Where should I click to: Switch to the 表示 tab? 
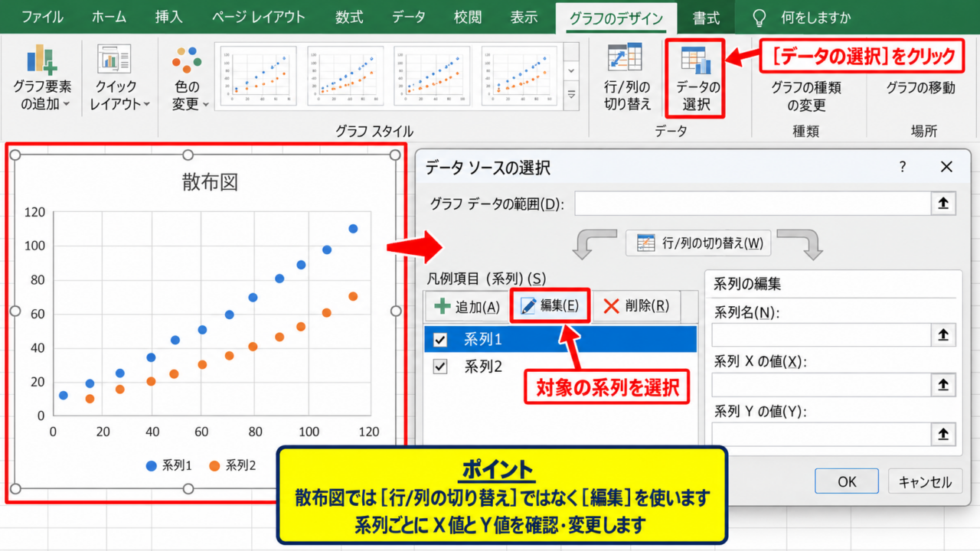point(524,17)
